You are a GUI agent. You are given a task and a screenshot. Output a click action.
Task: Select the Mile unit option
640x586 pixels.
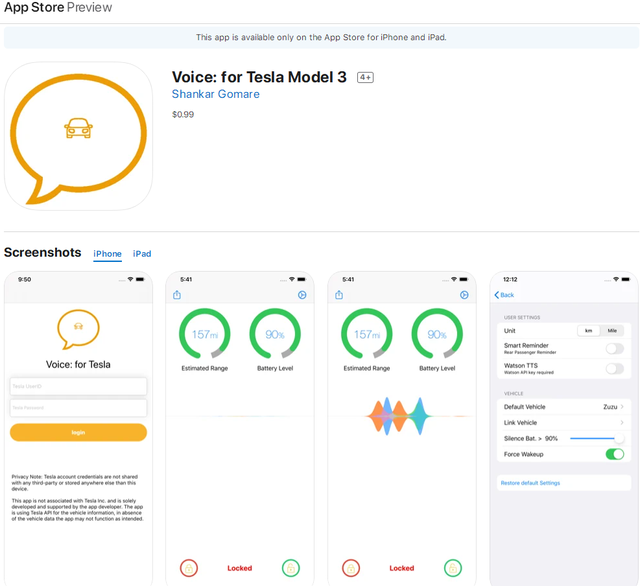click(x=612, y=331)
